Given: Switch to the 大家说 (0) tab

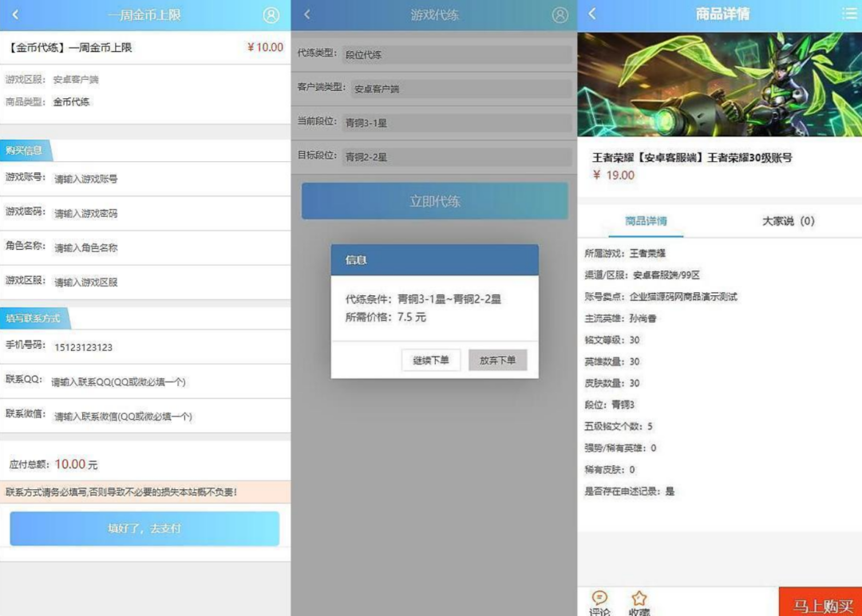Looking at the screenshot, I should (x=788, y=221).
